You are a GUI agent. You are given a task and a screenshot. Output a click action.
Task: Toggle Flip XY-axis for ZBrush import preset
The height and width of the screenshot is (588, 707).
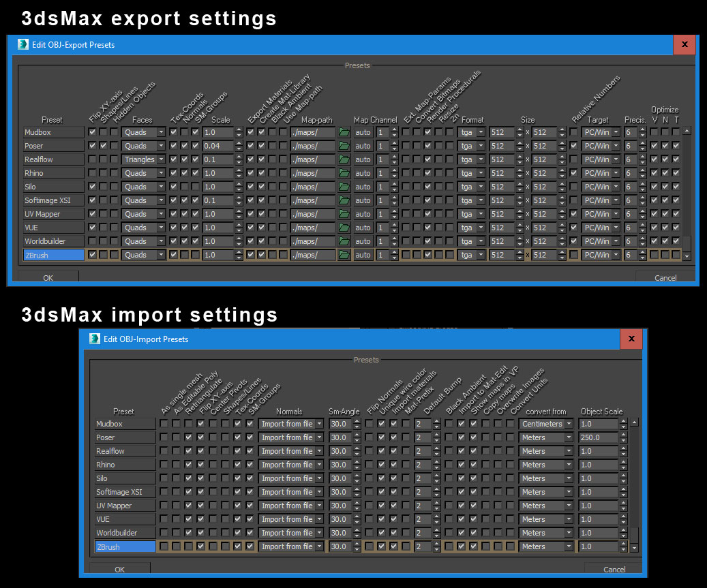(x=200, y=546)
